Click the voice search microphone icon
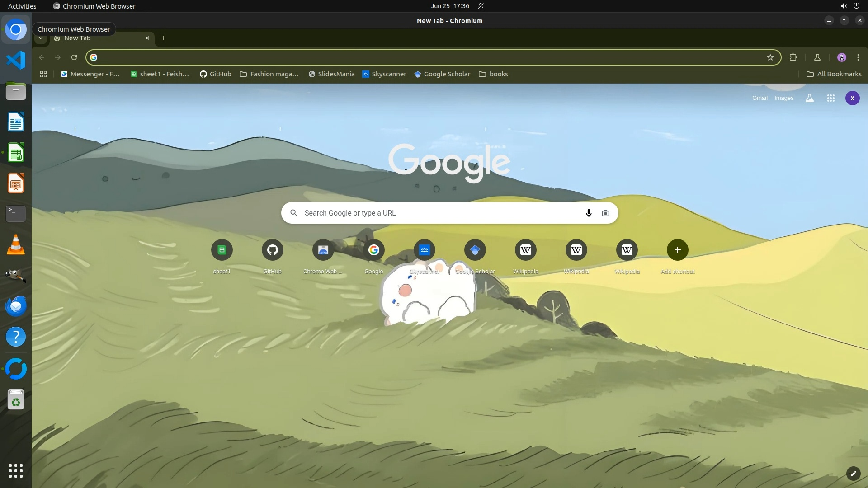Screen dimensions: 868x488 click(589, 213)
